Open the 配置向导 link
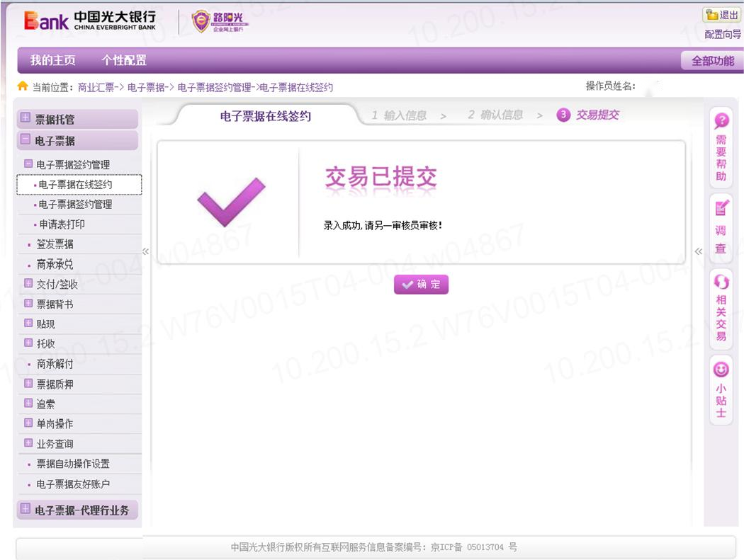This screenshot has width=744, height=560. 723,34
